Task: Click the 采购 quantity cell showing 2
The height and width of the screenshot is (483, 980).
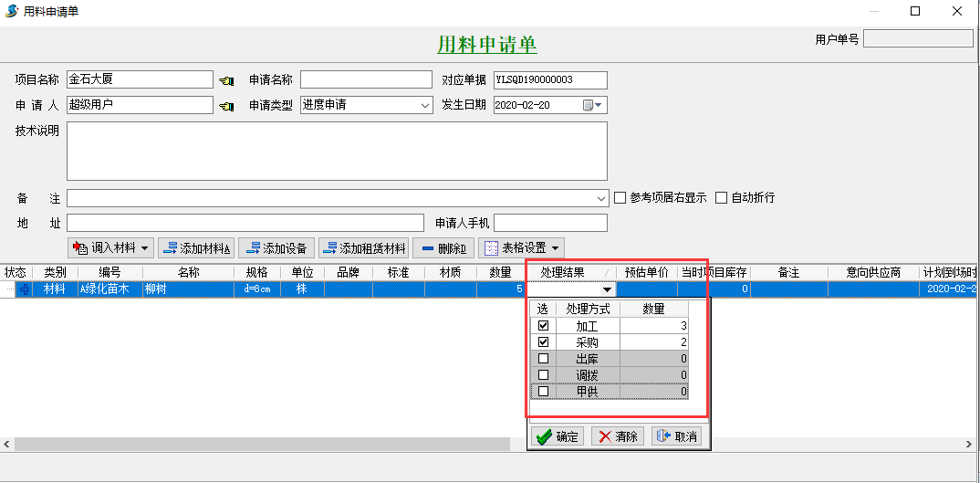Action: coord(655,342)
